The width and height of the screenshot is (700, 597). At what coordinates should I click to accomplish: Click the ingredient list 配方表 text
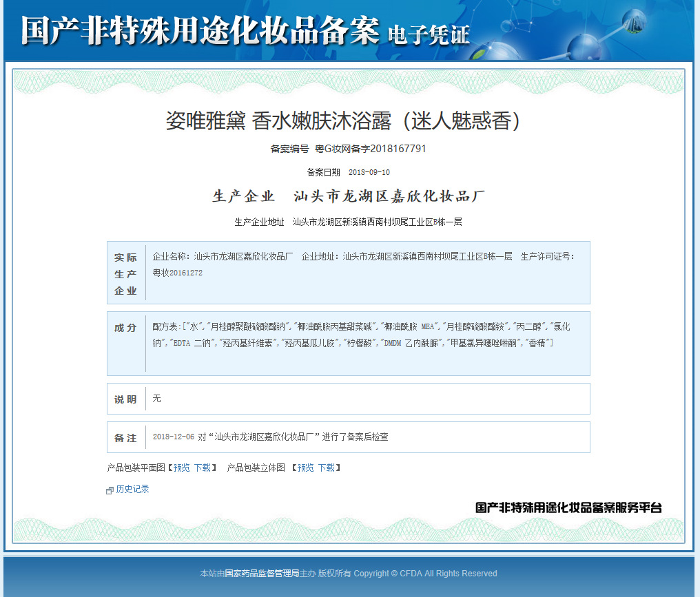coord(361,335)
